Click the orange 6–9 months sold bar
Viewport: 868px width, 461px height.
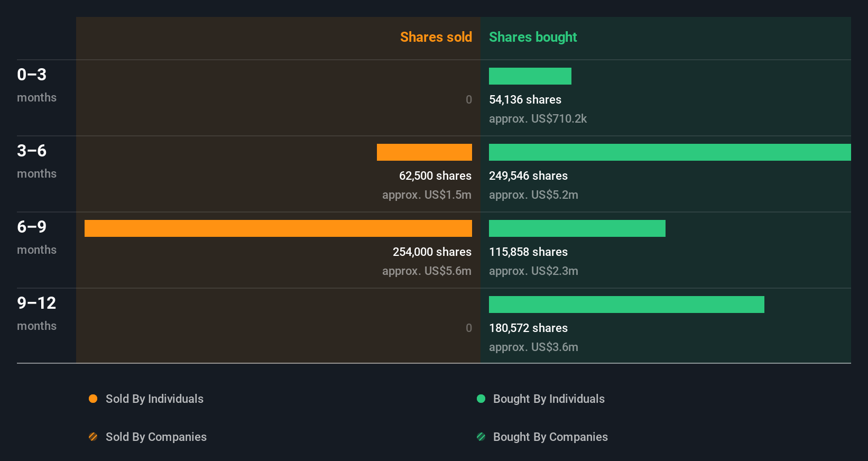pyautogui.click(x=278, y=228)
